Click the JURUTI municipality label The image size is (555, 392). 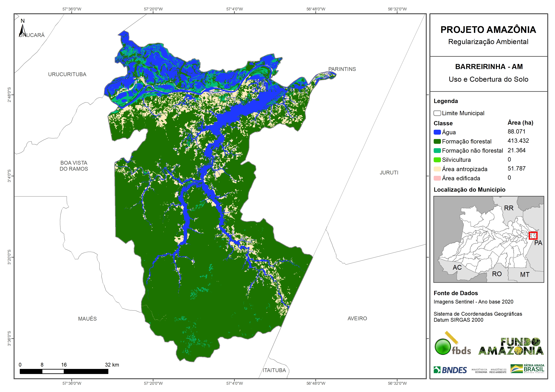[389, 172]
